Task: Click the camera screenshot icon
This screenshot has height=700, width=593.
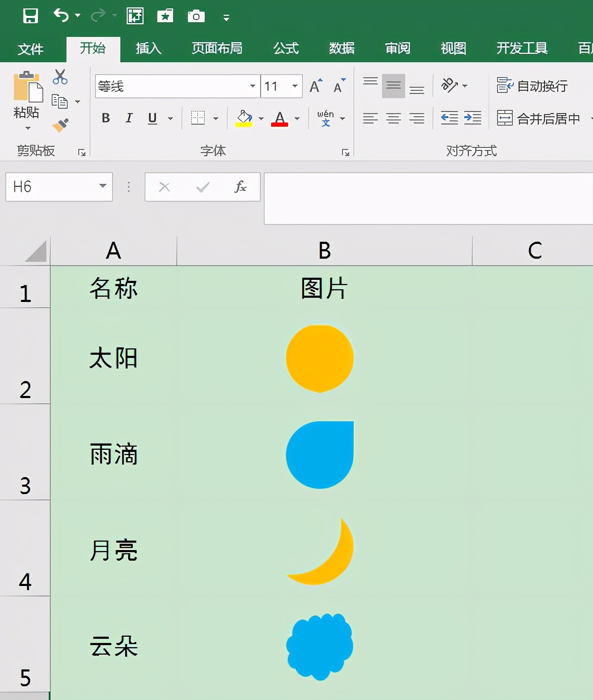Action: (196, 16)
